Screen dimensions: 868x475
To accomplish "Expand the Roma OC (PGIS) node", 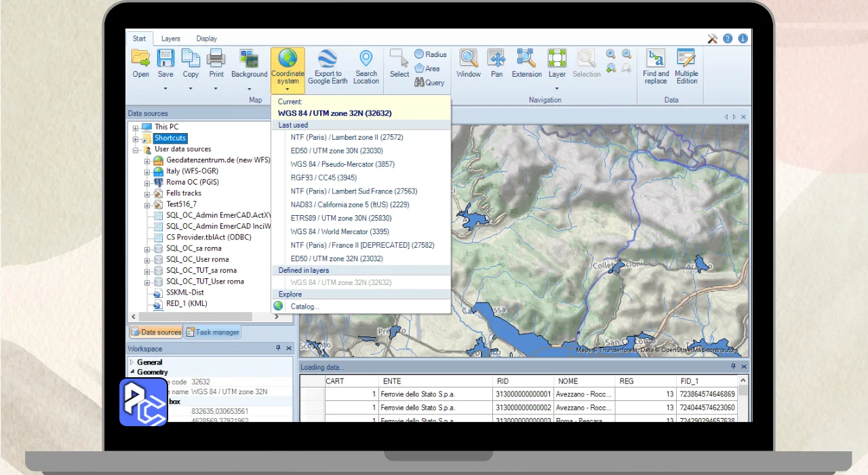I will click(x=147, y=183).
